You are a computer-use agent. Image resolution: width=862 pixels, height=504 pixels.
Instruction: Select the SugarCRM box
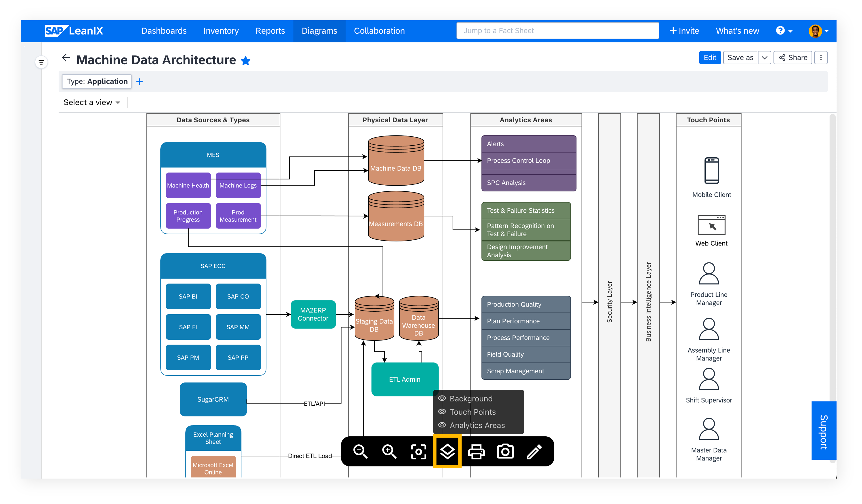(x=213, y=399)
